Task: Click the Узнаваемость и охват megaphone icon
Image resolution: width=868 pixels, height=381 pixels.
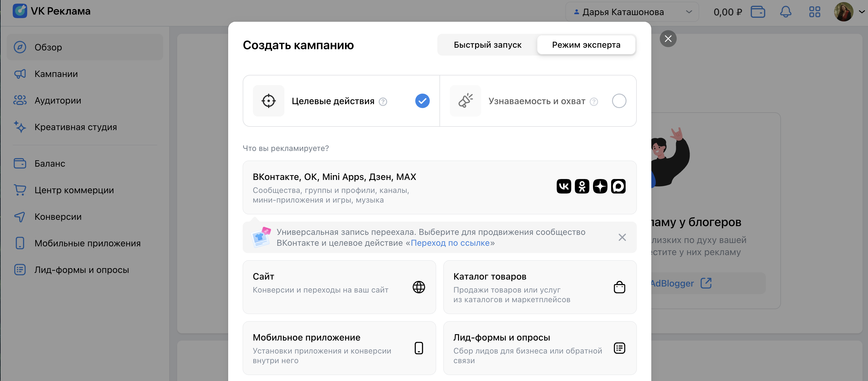Action: click(x=465, y=101)
